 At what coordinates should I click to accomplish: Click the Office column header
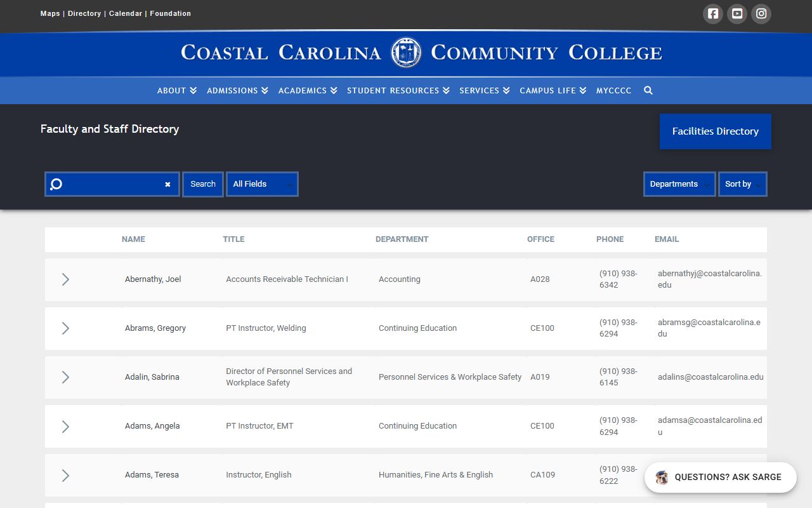point(540,239)
